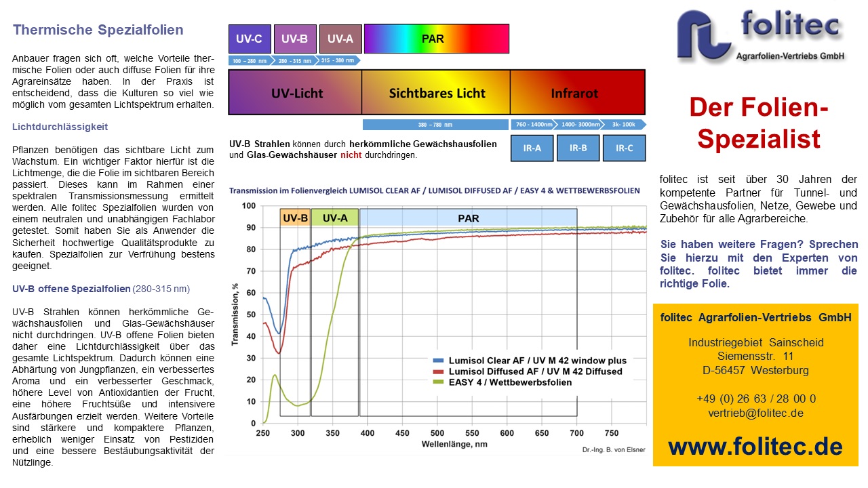Click the red word nicht in UV-B note
Screen dimensions: 868x488
(351, 155)
